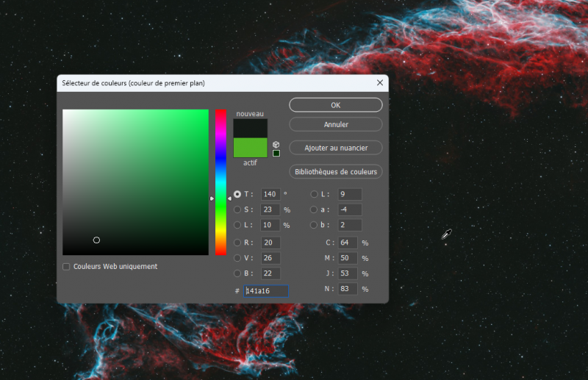Image resolution: width=588 pixels, height=380 pixels.
Task: Pick a color in the green saturation field
Action: [x=135, y=182]
